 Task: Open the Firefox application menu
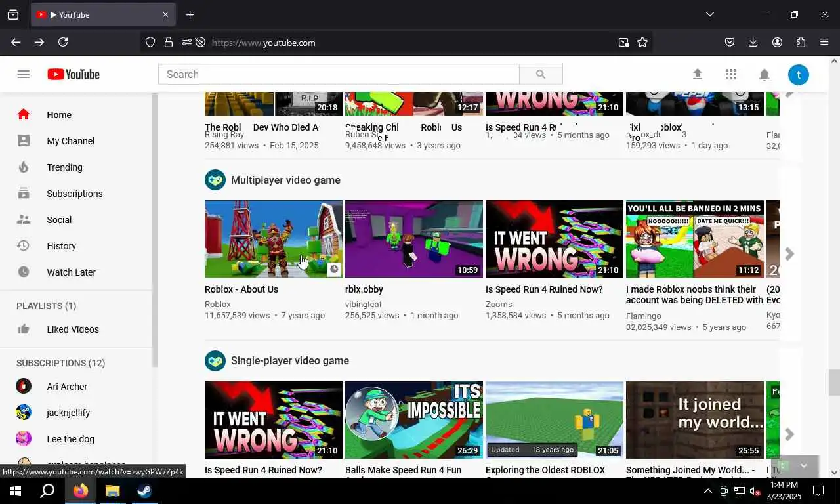coord(824,42)
